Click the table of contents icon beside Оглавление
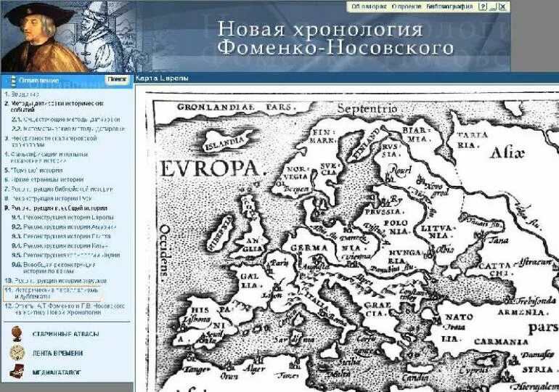This screenshot has height=392, width=559. (14, 81)
